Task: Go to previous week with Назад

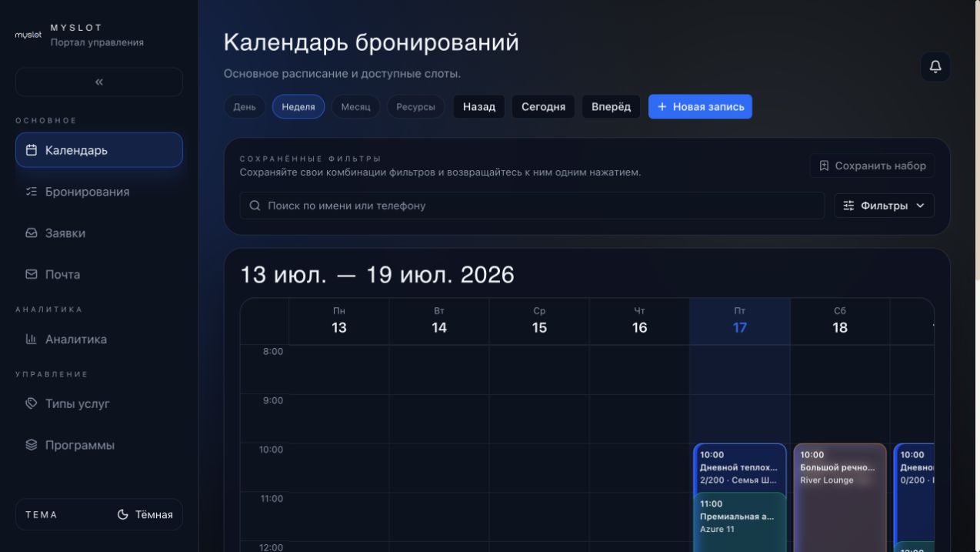Action: point(479,107)
